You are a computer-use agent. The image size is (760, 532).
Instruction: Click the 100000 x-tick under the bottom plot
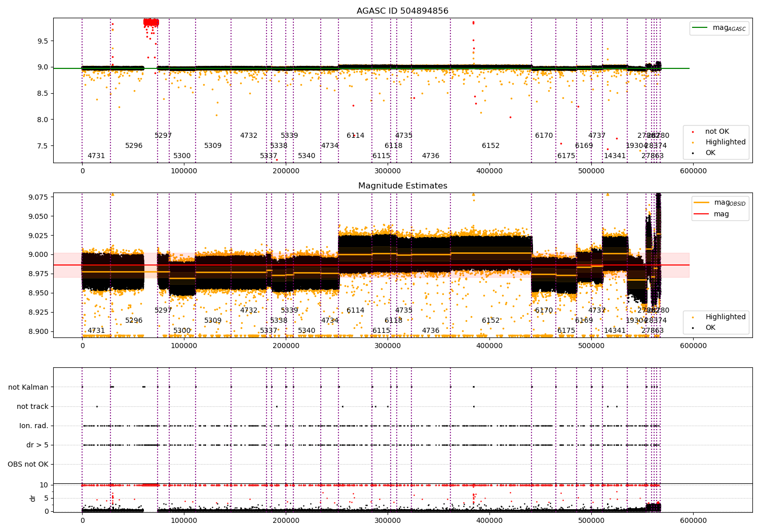[x=184, y=520]
